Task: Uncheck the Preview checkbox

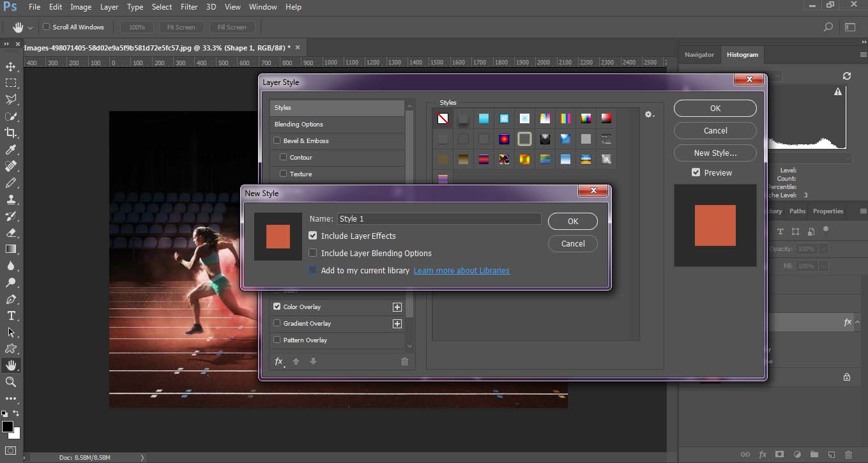Action: (x=696, y=172)
